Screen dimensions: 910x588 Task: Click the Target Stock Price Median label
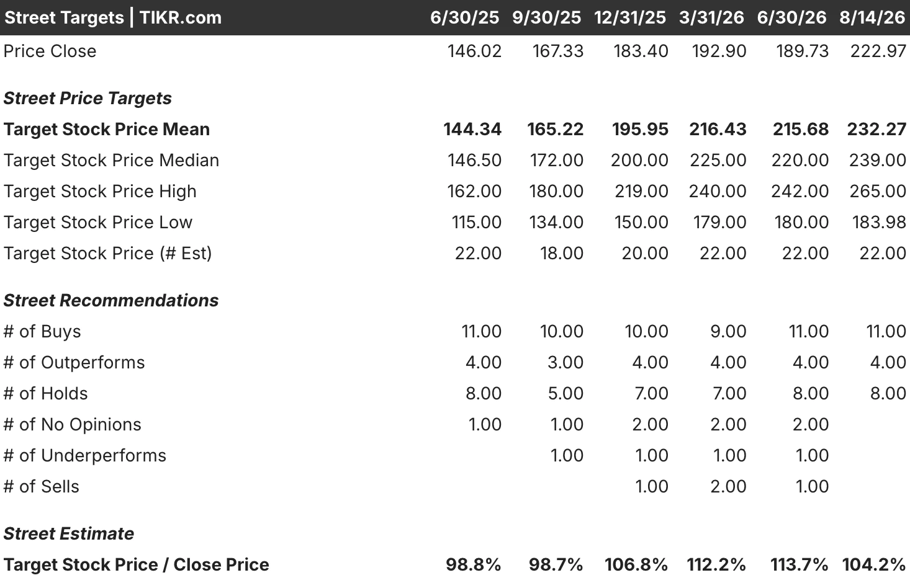click(112, 160)
